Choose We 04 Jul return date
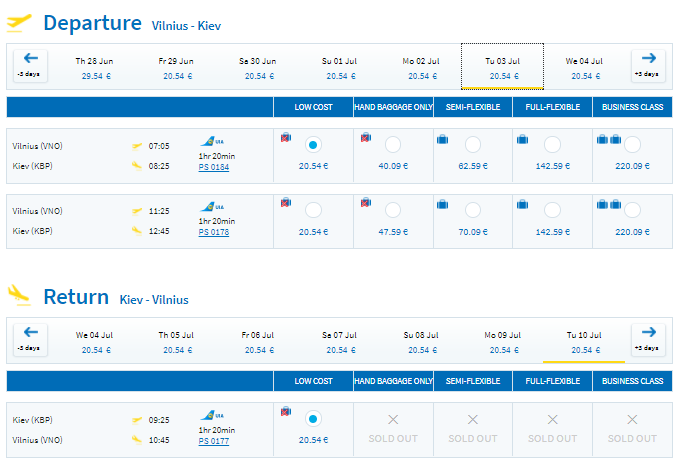680x464 pixels. pyautogui.click(x=95, y=342)
